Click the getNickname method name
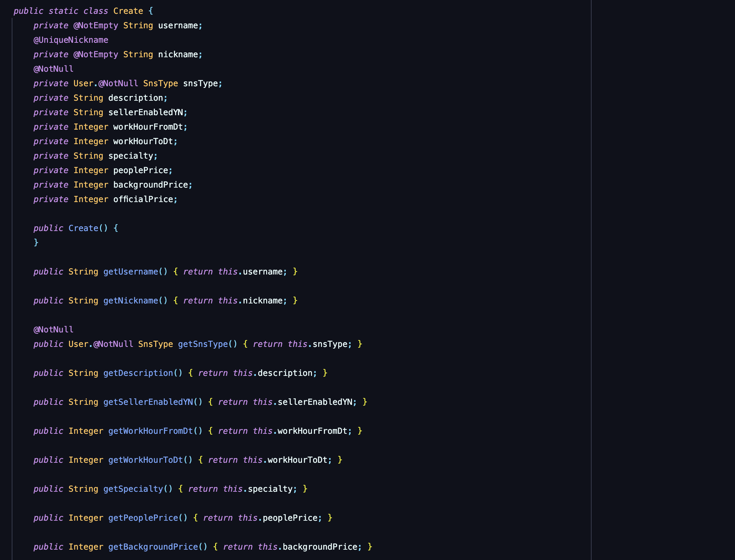The width and height of the screenshot is (735, 560). (x=131, y=301)
